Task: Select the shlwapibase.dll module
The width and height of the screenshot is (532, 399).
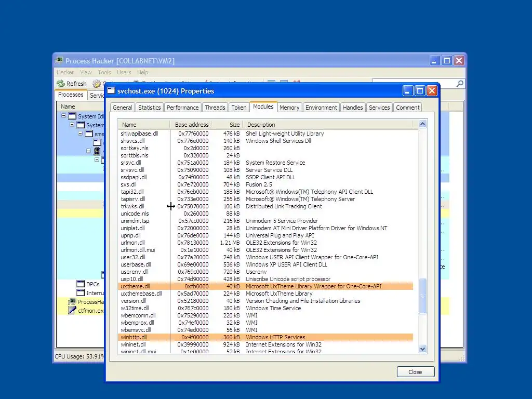Action: [x=139, y=134]
